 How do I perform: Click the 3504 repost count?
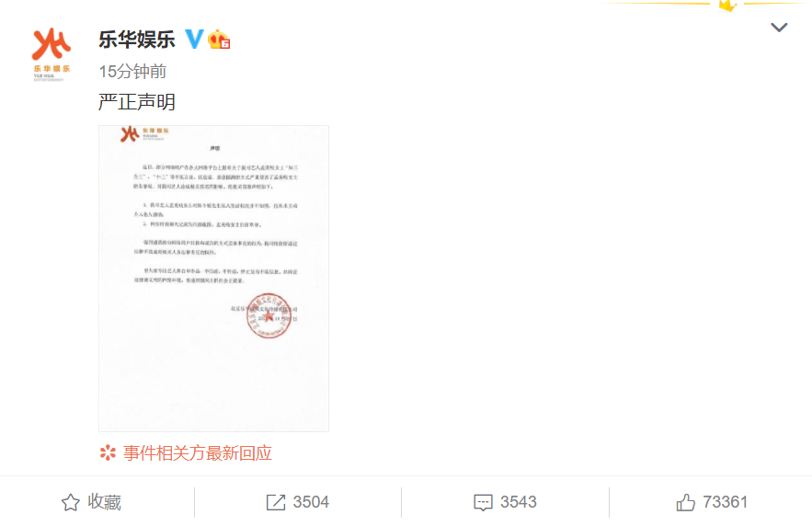coord(311,502)
